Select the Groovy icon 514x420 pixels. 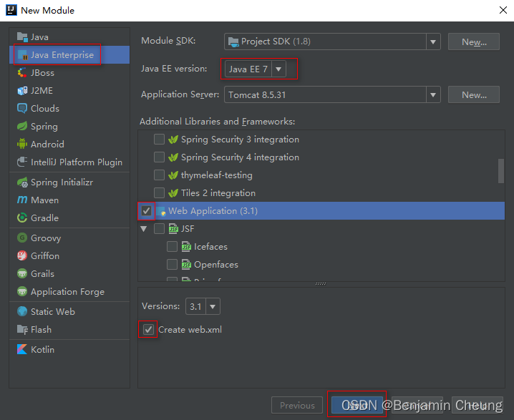[x=22, y=238]
